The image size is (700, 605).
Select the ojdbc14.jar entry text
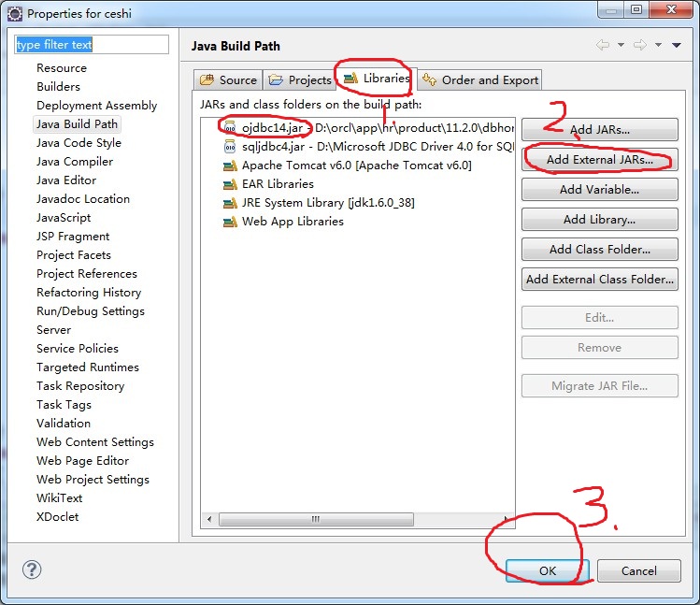click(272, 128)
